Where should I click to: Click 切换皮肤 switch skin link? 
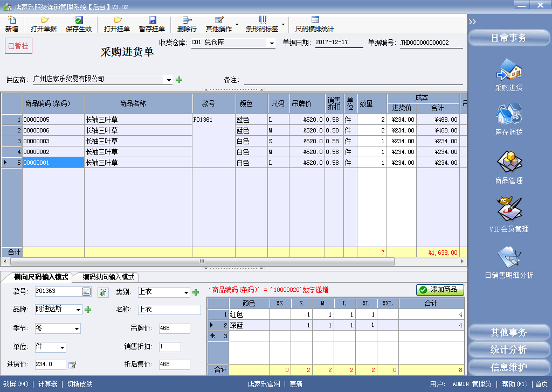[x=80, y=384]
